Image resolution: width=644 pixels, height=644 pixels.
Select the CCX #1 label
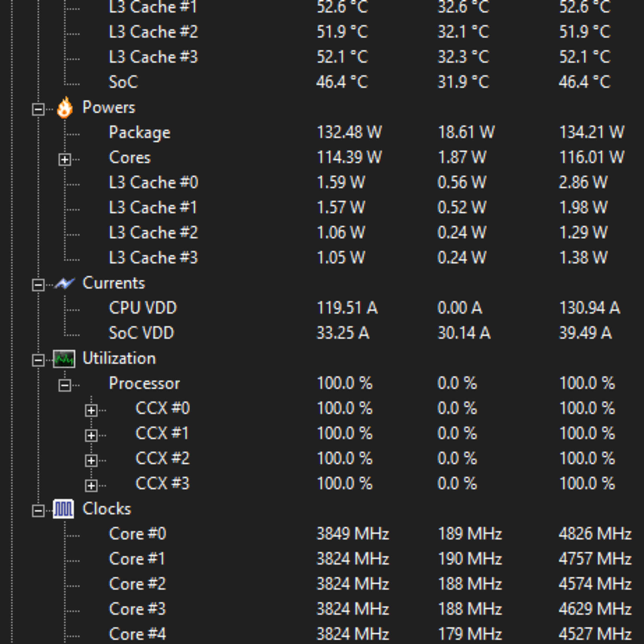(162, 433)
